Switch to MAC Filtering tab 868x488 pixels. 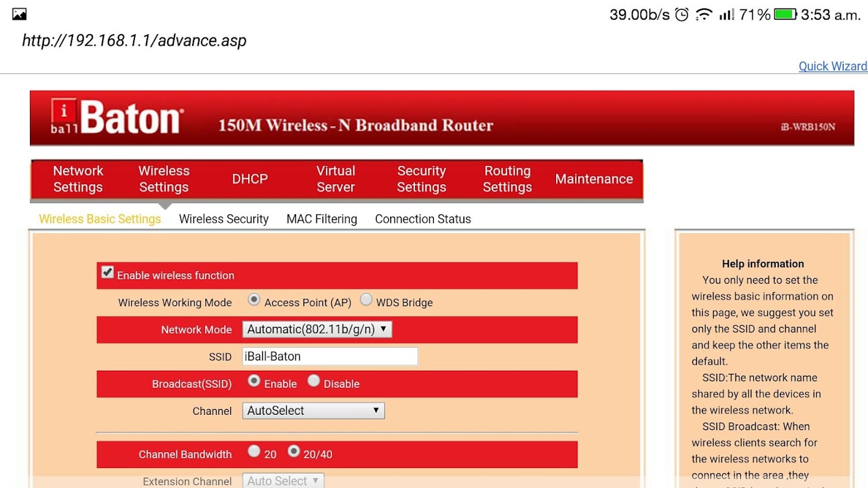322,219
